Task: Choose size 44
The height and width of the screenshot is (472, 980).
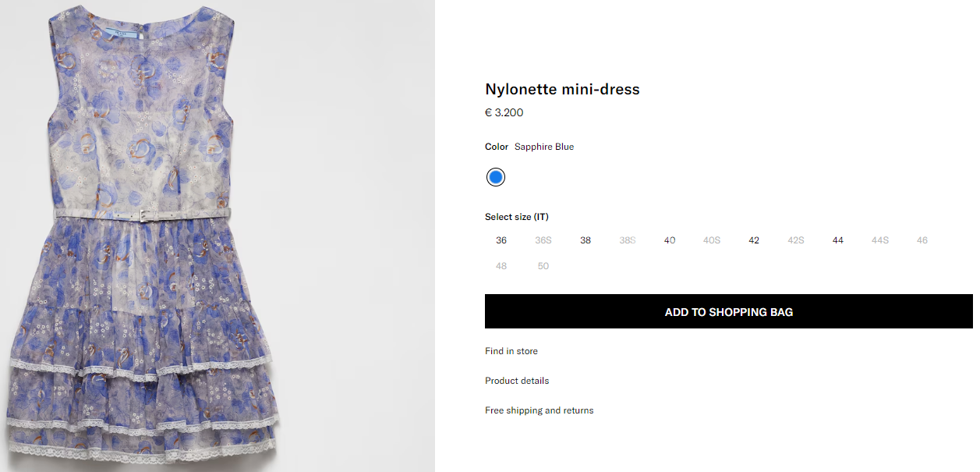Action: [x=838, y=240]
